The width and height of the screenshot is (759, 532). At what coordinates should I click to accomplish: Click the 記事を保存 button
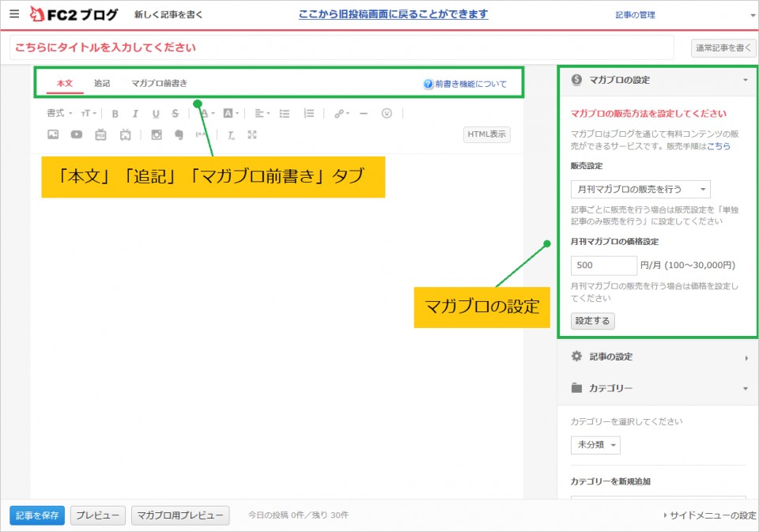37,515
